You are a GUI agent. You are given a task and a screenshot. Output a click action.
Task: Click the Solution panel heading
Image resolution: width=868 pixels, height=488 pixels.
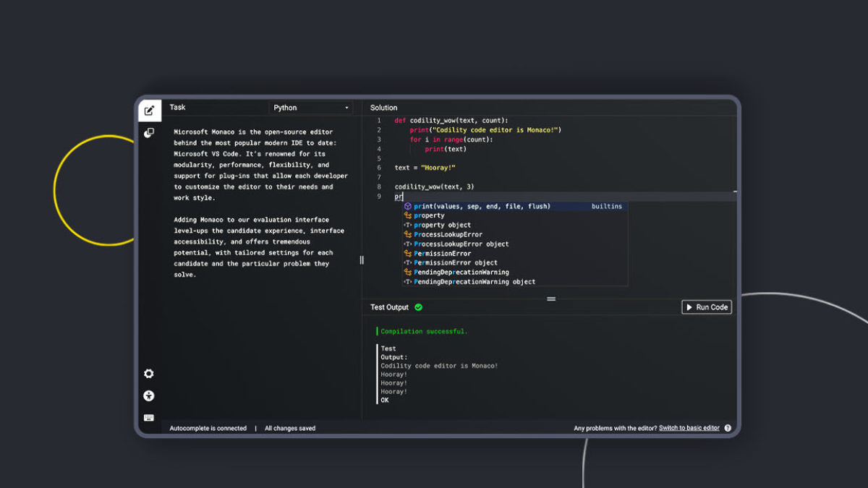[384, 108]
